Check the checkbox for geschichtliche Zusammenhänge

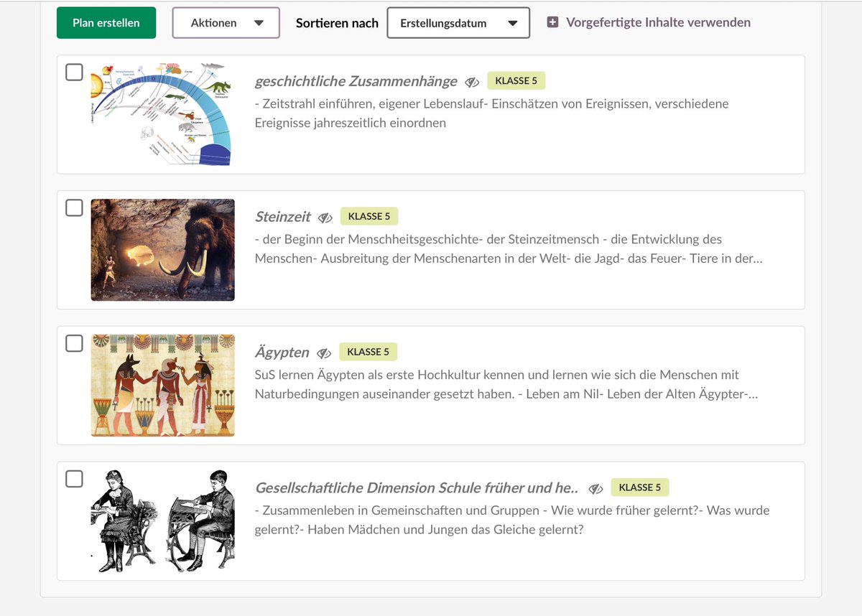point(74,72)
